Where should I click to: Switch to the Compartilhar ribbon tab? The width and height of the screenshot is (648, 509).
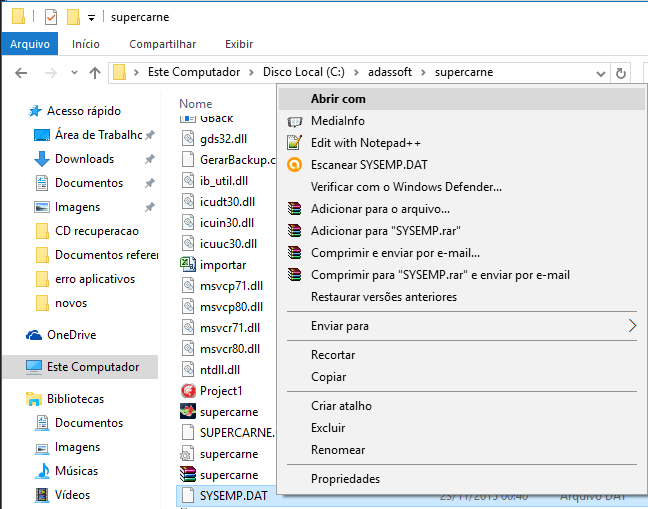(162, 44)
